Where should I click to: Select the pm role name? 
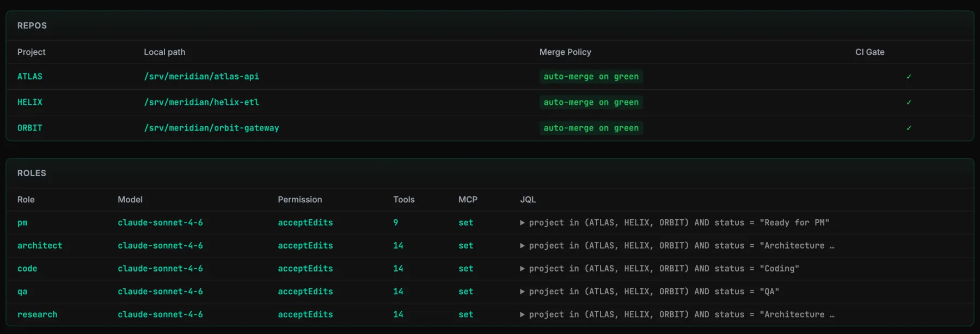[x=22, y=222]
